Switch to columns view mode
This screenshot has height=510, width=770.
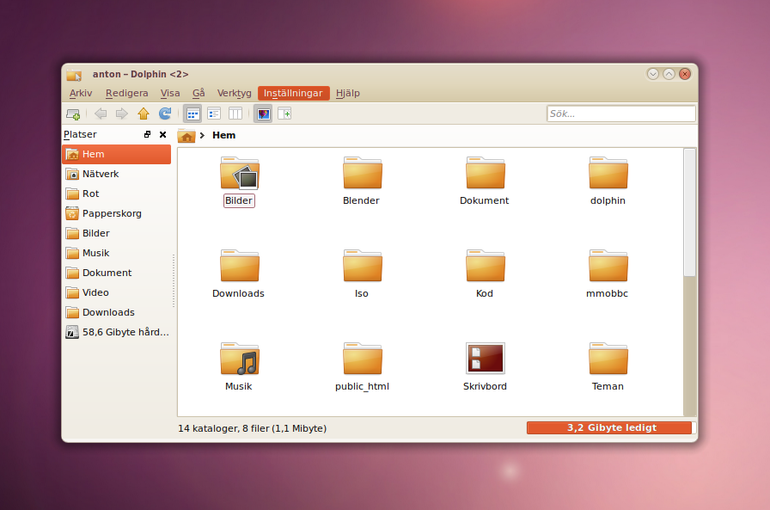click(x=235, y=114)
